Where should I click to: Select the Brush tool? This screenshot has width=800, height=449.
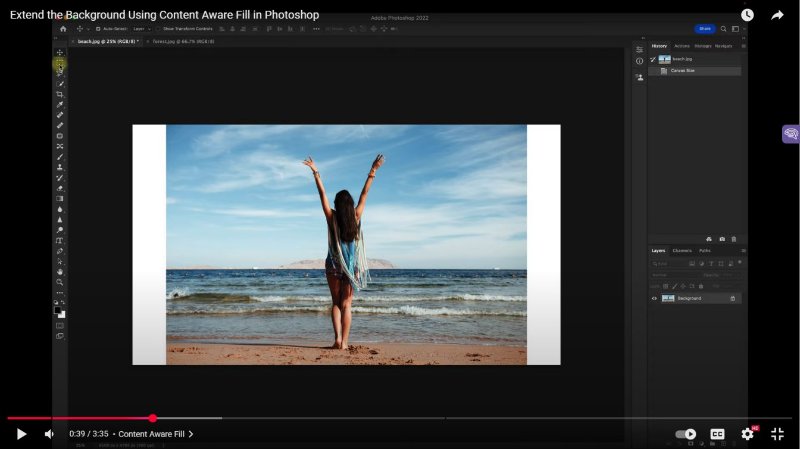pyautogui.click(x=60, y=157)
